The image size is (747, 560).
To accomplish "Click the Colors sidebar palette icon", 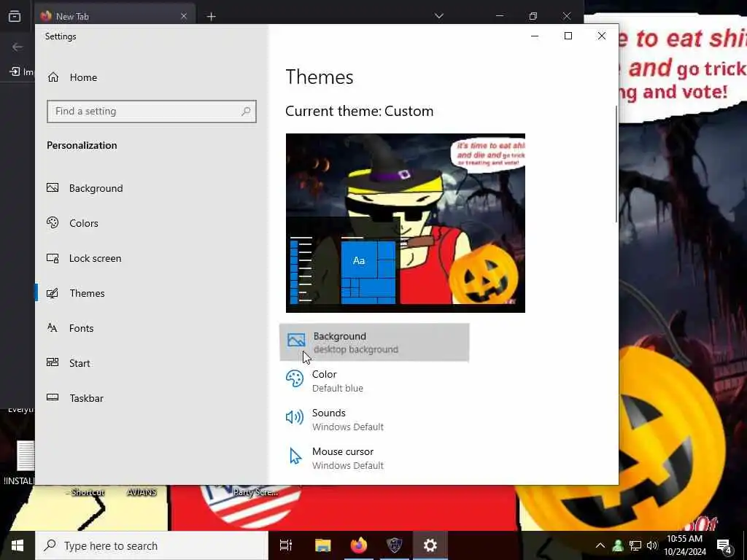I will click(53, 222).
